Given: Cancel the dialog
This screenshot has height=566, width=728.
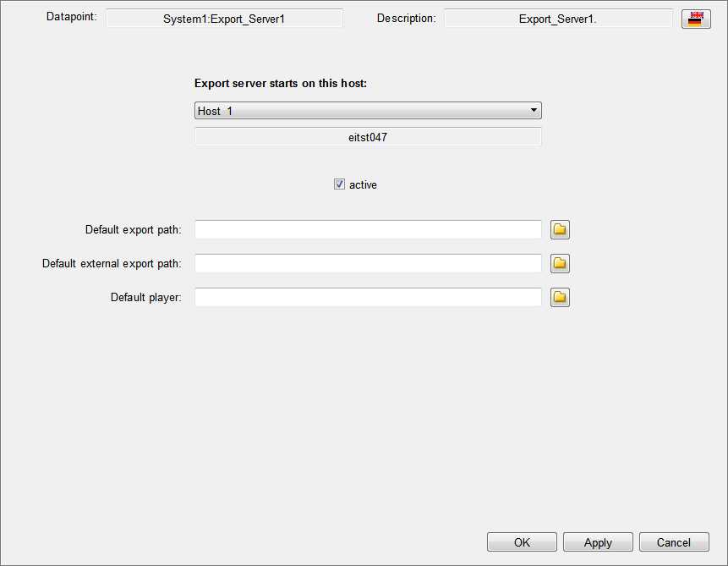Looking at the screenshot, I should [674, 542].
